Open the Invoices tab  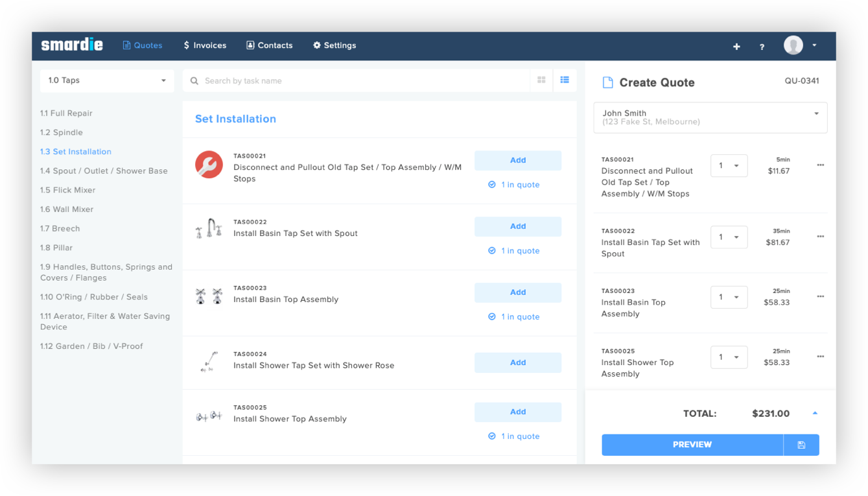[x=205, y=45]
